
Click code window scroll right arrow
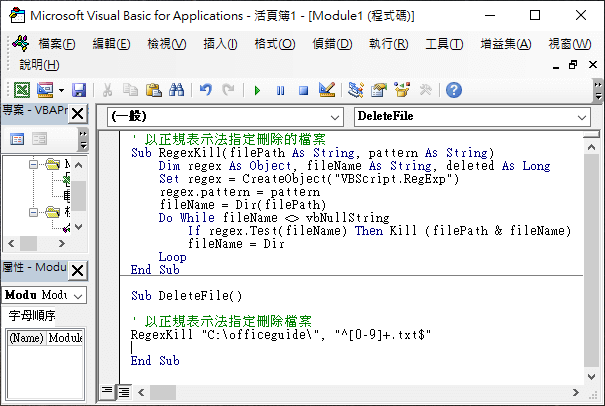(x=576, y=392)
